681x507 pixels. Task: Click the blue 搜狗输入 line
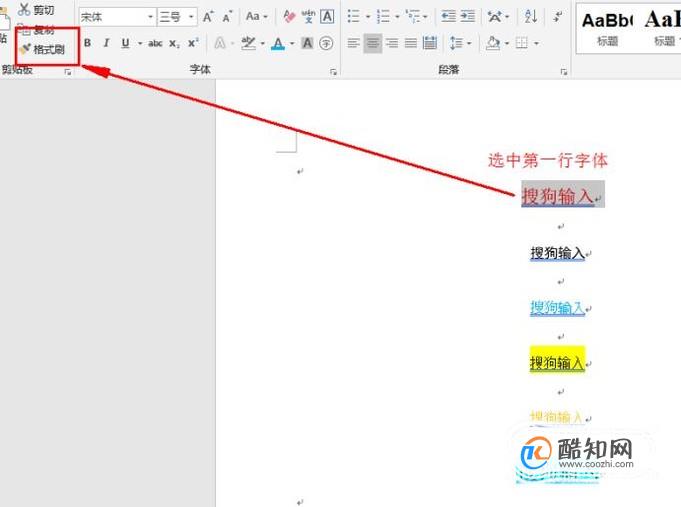558,308
